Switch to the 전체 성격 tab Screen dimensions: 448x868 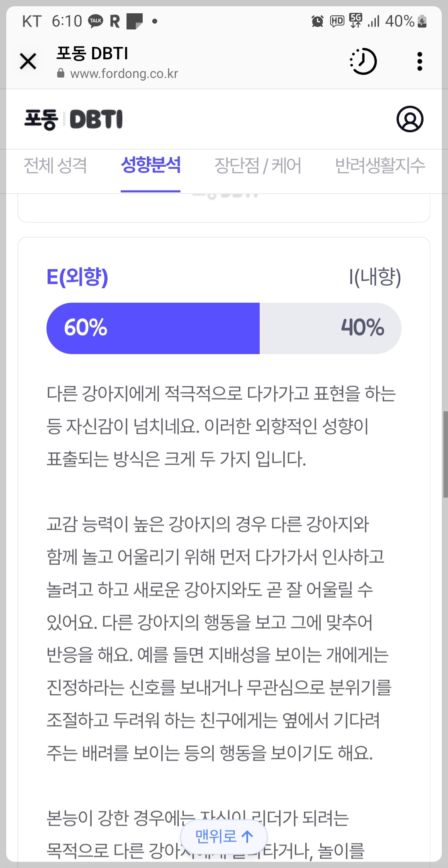coord(55,165)
